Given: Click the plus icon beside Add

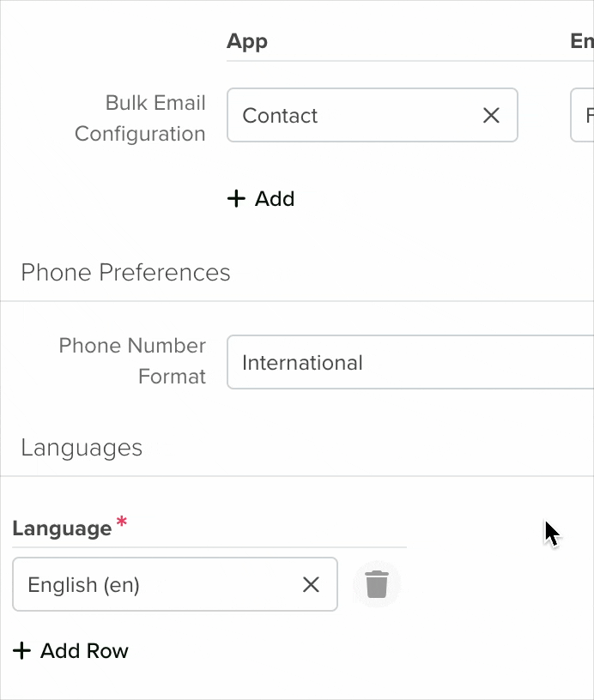Looking at the screenshot, I should tap(236, 199).
